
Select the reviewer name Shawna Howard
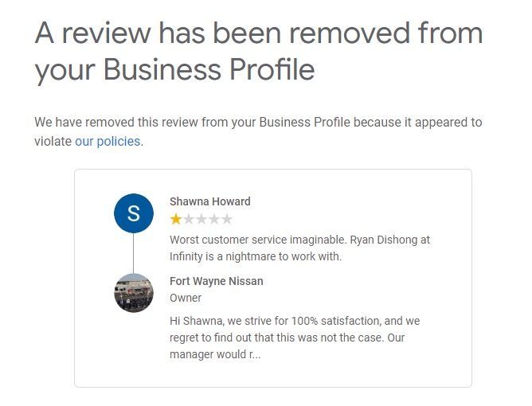click(x=209, y=201)
